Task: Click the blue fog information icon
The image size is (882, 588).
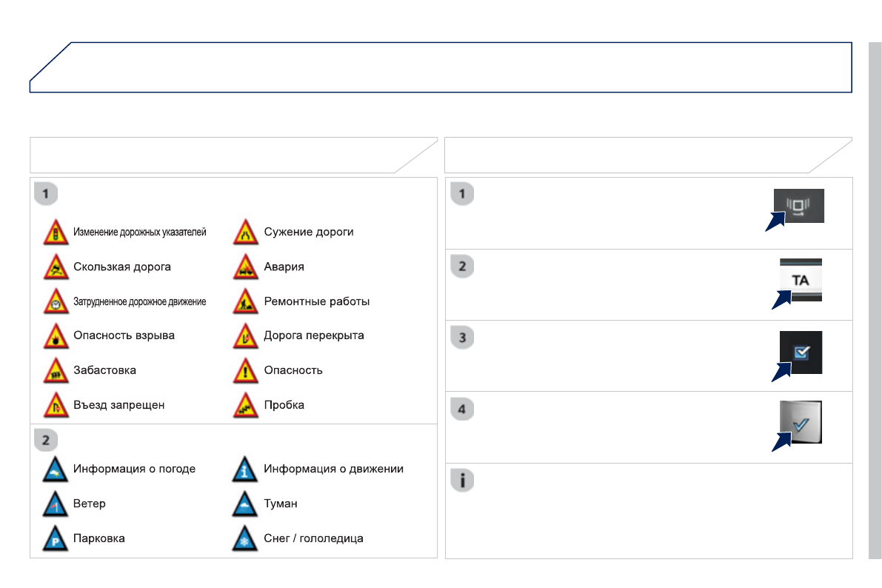Action: coord(245,504)
